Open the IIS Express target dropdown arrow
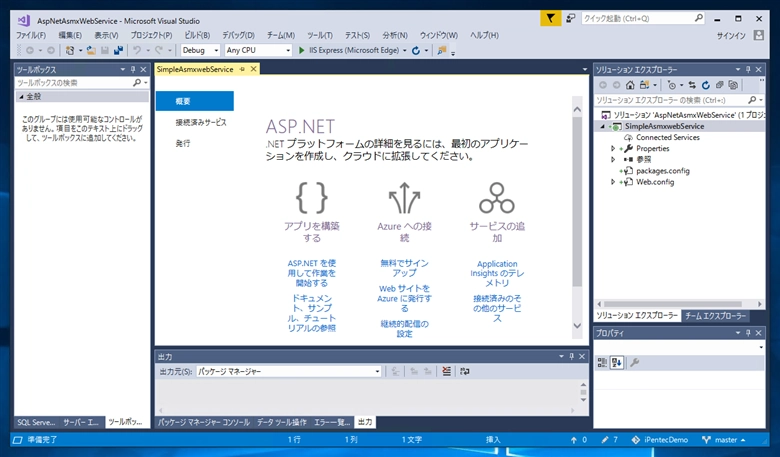 [x=404, y=50]
